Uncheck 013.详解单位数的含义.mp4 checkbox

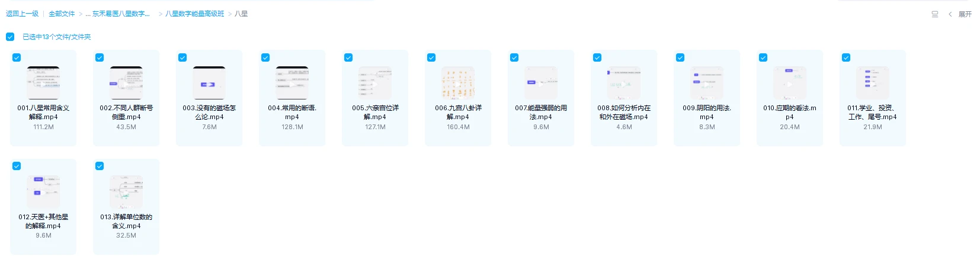(x=100, y=166)
